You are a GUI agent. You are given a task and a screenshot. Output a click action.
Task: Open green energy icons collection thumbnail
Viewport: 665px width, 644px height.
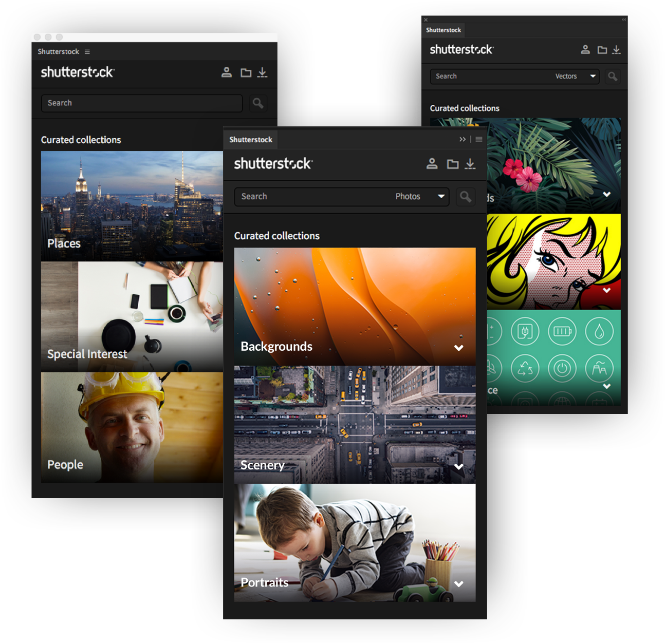[x=554, y=358]
